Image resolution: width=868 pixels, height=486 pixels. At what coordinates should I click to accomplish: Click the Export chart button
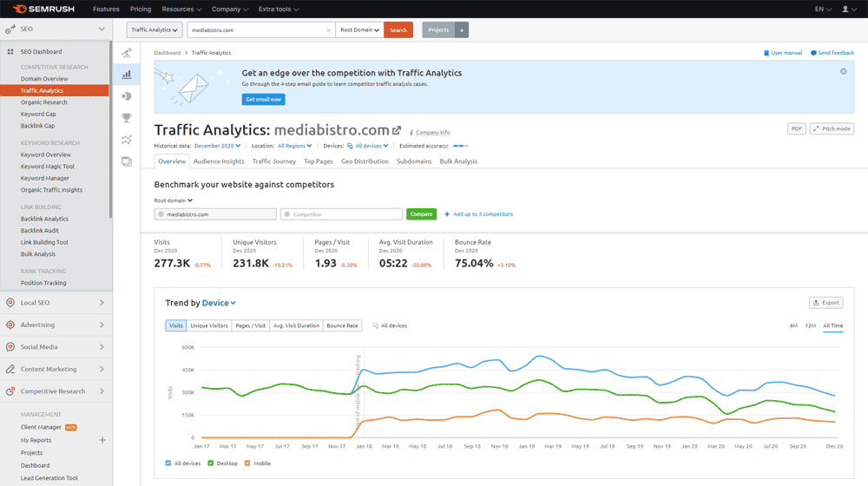click(x=826, y=303)
